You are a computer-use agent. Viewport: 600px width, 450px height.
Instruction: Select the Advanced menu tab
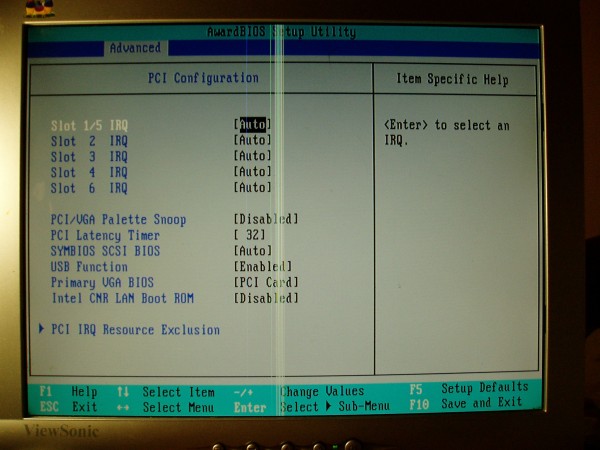[135, 47]
